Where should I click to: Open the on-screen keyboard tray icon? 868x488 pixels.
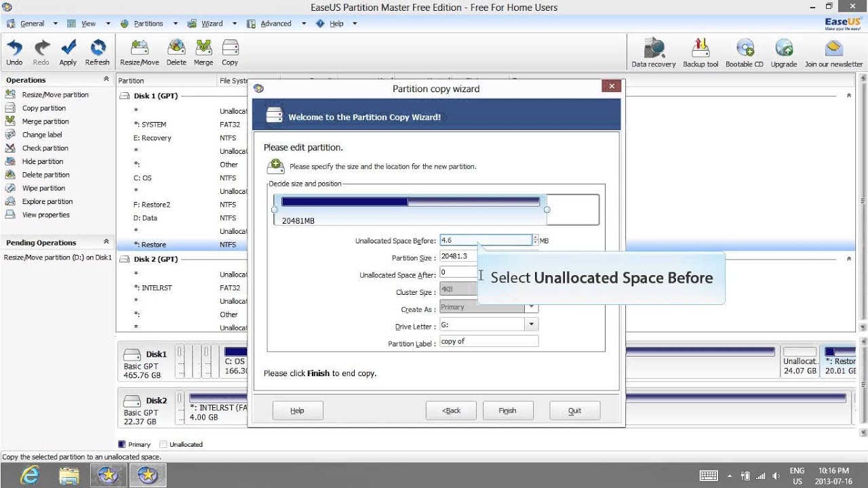[x=709, y=475]
